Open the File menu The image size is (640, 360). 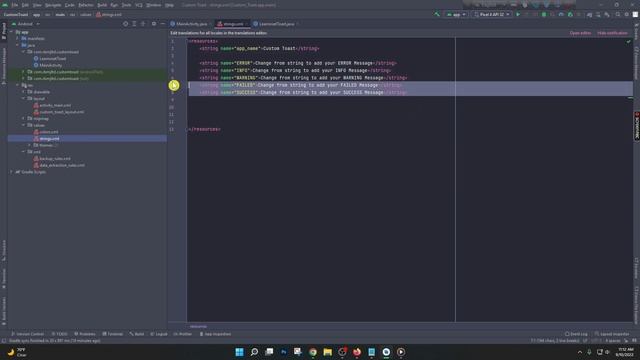[x=15, y=5]
